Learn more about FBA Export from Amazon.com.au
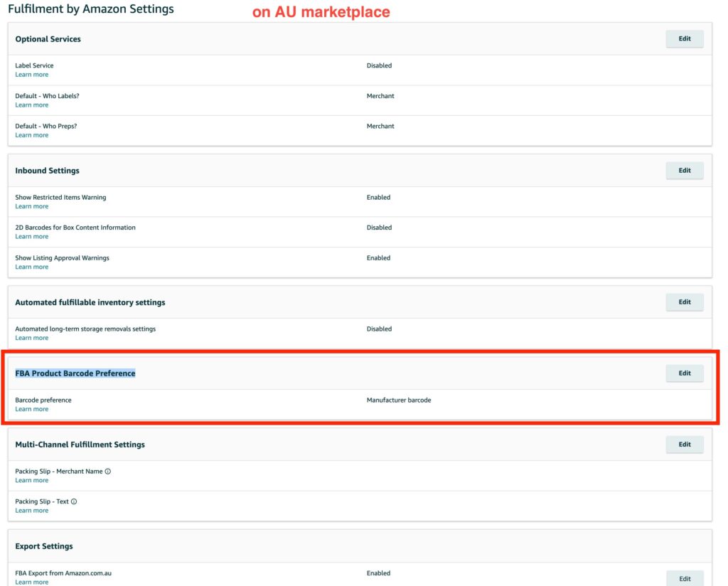Viewport: 728px width, 586px height. [x=32, y=582]
